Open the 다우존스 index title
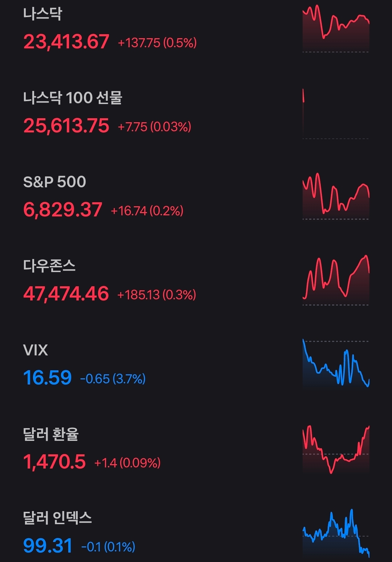392x562 pixels. tap(49, 266)
